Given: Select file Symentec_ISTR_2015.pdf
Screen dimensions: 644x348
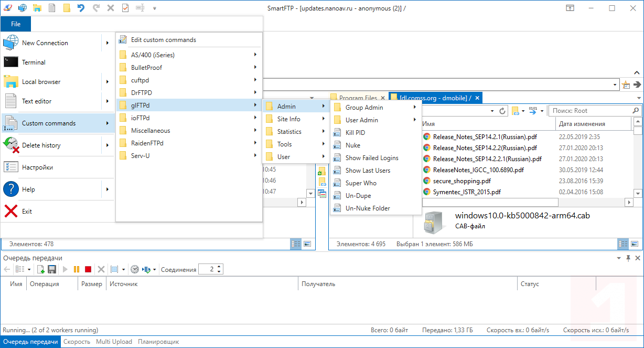Looking at the screenshot, I should (x=467, y=192).
